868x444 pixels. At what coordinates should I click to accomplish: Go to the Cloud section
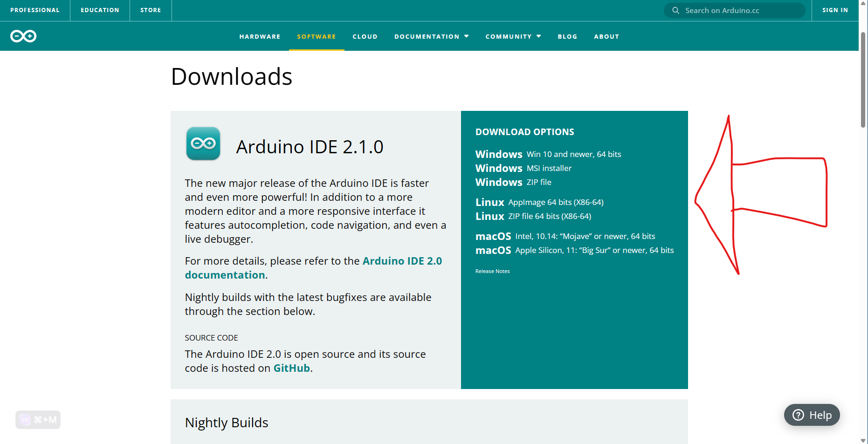pyautogui.click(x=365, y=36)
